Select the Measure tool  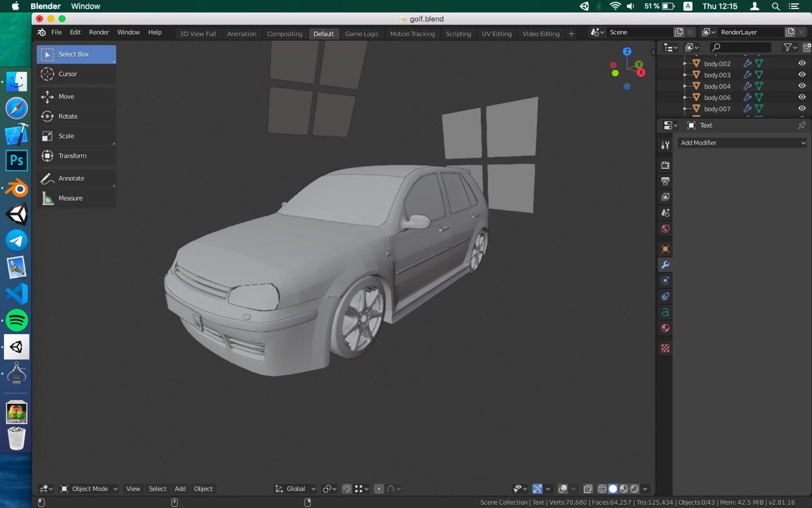click(76, 198)
